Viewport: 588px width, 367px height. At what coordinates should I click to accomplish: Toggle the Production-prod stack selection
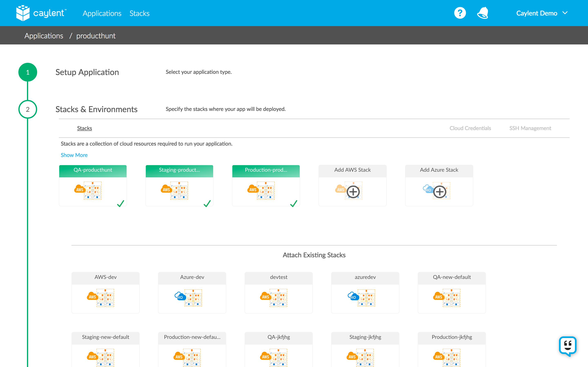[x=294, y=203]
